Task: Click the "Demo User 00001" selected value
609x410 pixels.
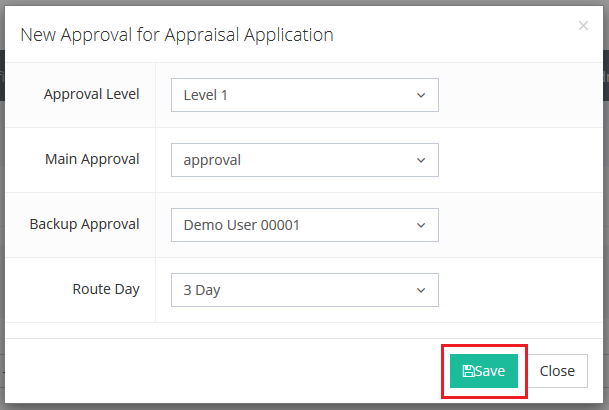Action: click(x=241, y=226)
